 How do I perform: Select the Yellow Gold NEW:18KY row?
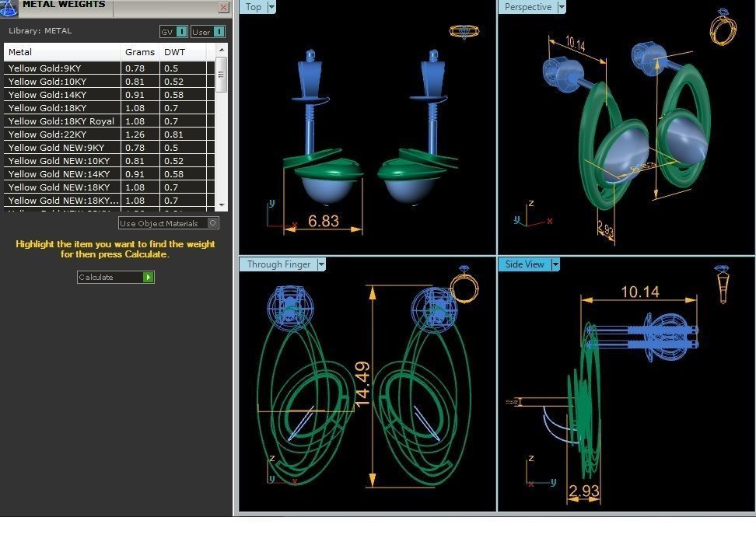[110, 187]
